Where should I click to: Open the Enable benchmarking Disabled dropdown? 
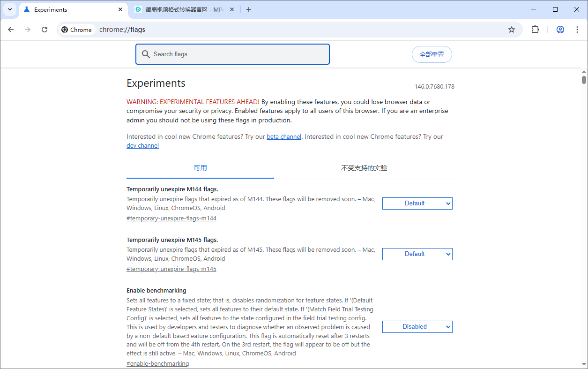417,327
